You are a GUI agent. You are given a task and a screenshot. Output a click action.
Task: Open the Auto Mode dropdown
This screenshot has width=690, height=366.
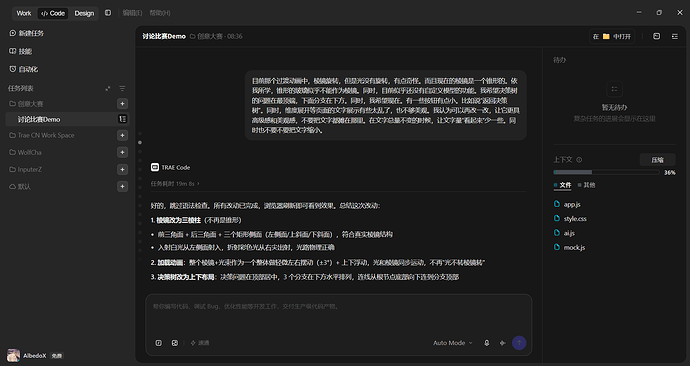(x=452, y=343)
